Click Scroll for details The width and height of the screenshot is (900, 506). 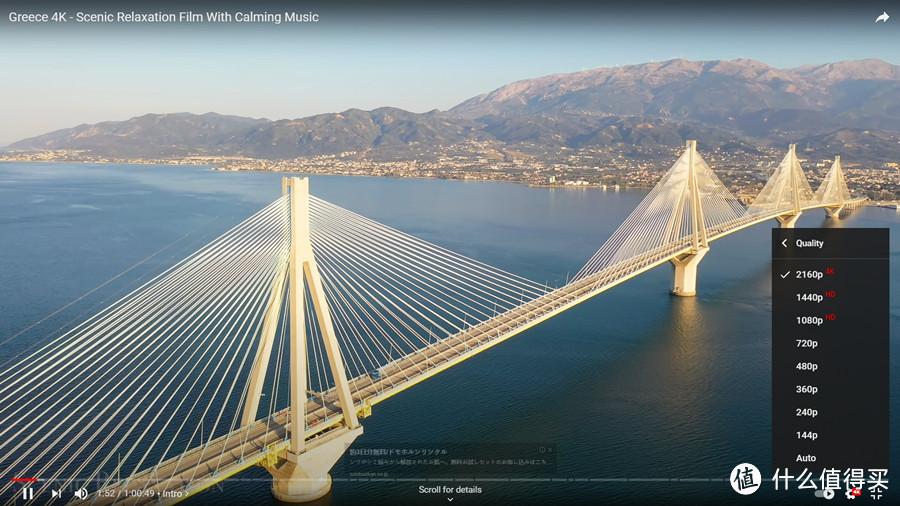(450, 489)
